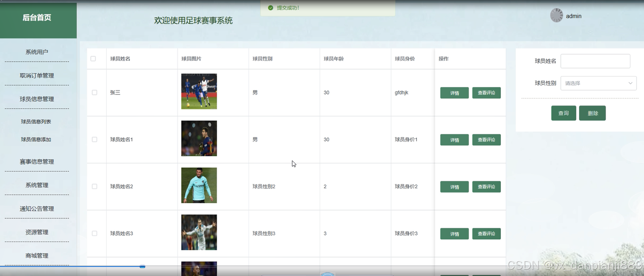Click the video progress bar handle

tap(142, 267)
